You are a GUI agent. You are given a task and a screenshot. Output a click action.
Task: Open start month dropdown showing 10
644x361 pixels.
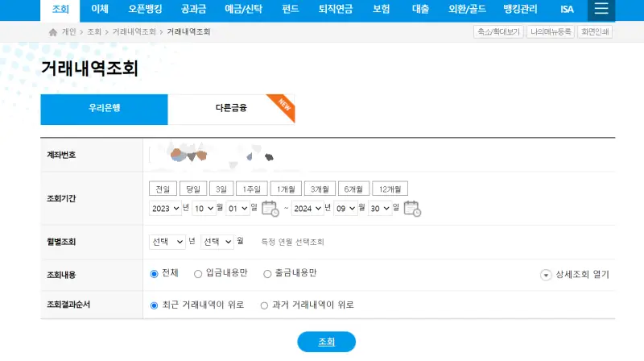204,209
